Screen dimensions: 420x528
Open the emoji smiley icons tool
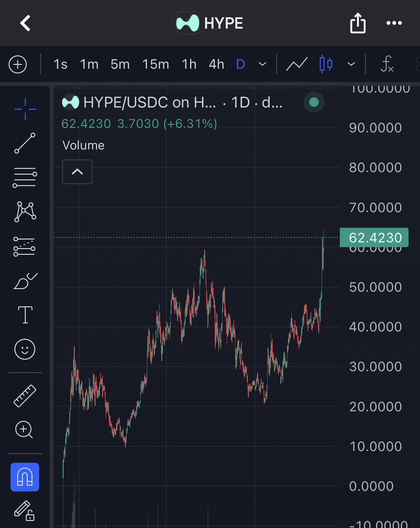[25, 350]
